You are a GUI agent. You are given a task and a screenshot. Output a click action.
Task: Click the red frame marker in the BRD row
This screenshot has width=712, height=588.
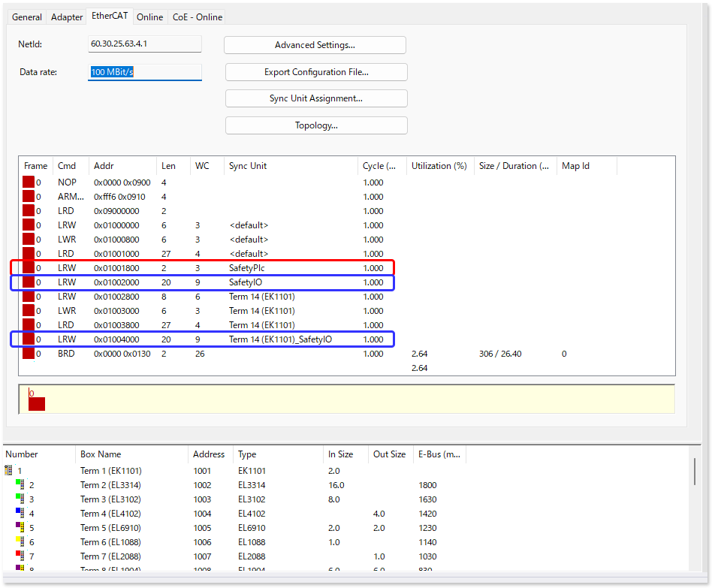[29, 354]
